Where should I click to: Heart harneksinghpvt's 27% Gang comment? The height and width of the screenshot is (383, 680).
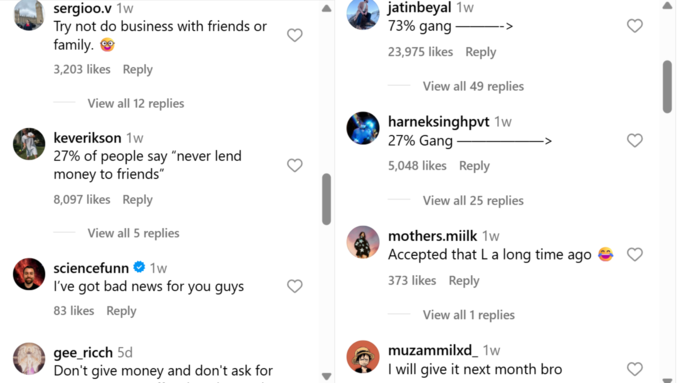(634, 141)
